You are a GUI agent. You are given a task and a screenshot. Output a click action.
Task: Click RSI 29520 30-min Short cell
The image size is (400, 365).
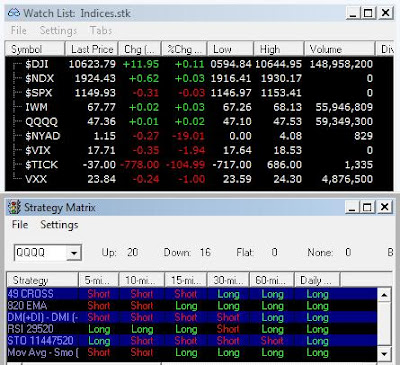point(228,329)
